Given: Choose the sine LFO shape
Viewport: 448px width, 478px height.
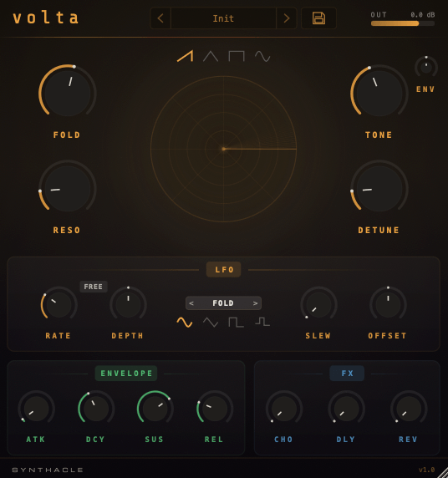Looking at the screenshot, I should [185, 323].
